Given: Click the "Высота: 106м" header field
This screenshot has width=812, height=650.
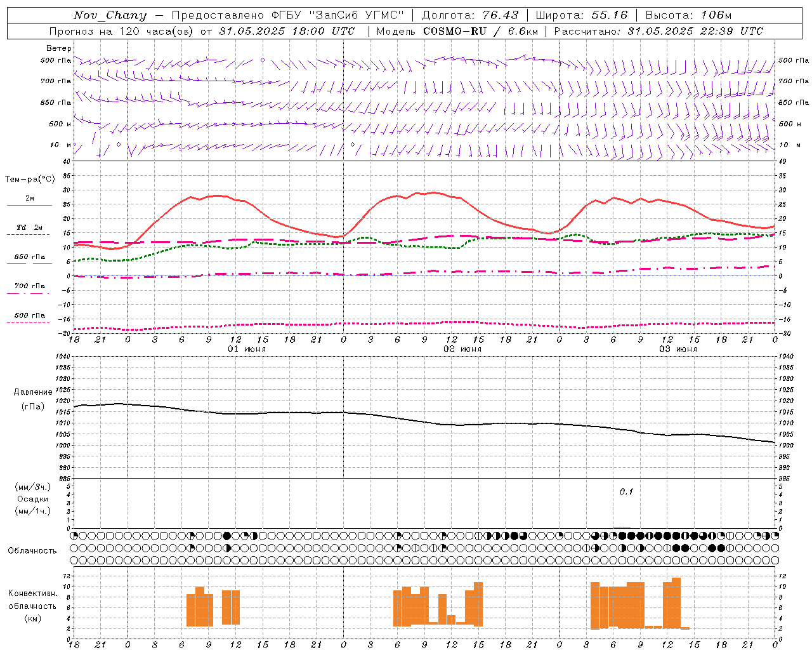Looking at the screenshot, I should [688, 15].
